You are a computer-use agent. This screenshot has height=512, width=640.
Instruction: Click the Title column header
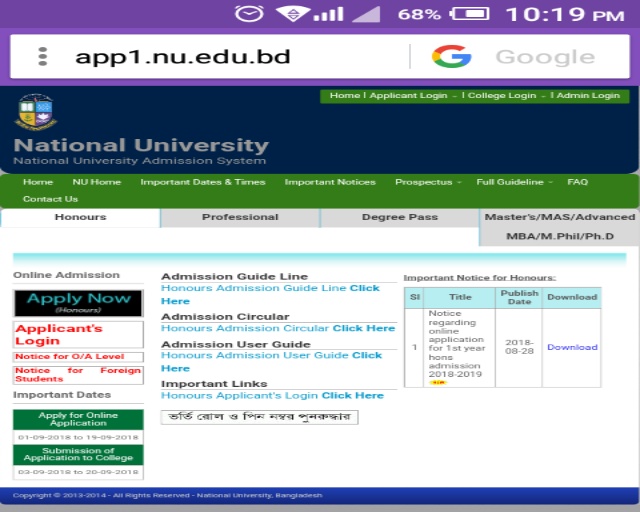(x=460, y=297)
